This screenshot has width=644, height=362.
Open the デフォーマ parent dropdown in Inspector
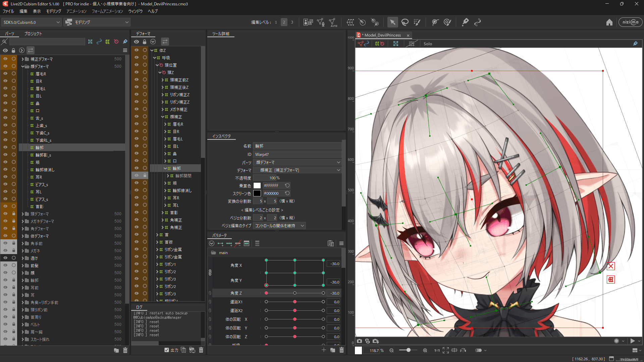[298, 170]
